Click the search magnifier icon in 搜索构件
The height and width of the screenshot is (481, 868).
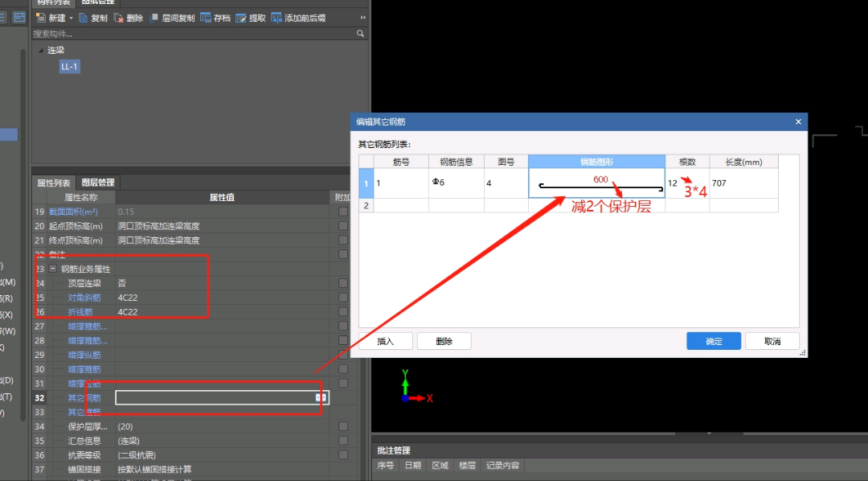(360, 34)
